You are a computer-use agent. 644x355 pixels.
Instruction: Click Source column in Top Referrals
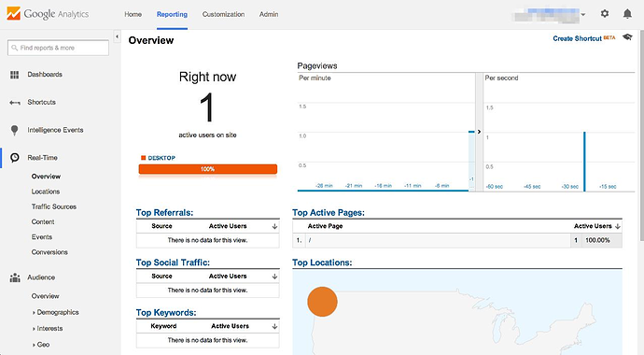pos(161,226)
